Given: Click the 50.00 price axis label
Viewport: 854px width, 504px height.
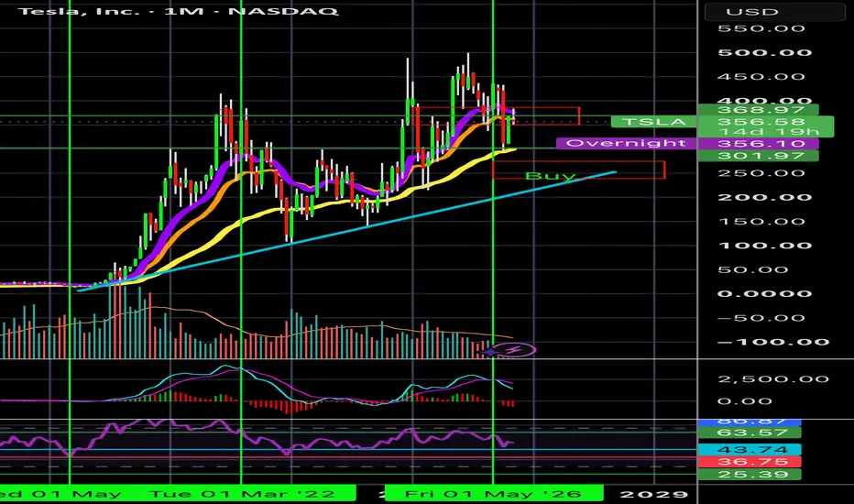Looking at the screenshot, I should pyautogui.click(x=752, y=269).
